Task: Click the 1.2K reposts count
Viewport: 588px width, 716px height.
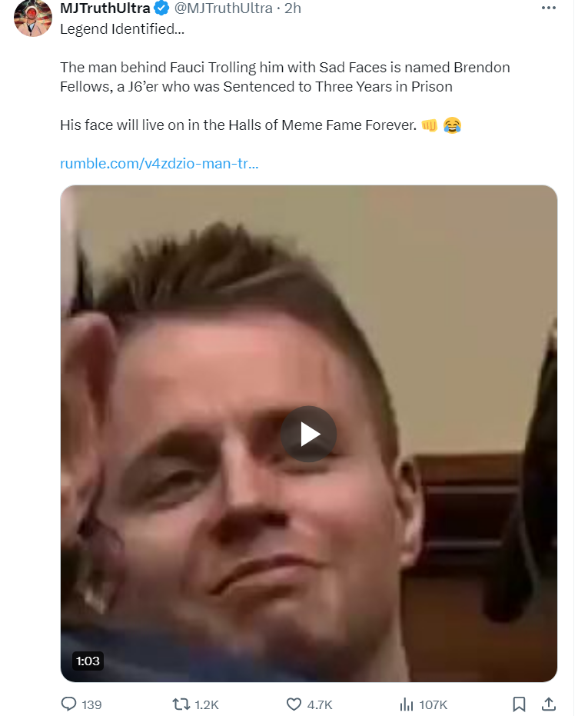Action: [207, 704]
